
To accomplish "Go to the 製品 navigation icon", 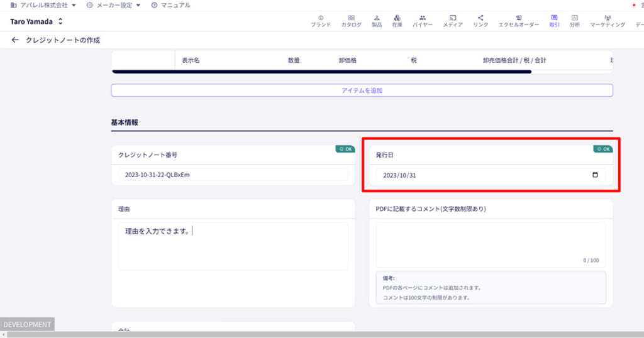I will (377, 21).
